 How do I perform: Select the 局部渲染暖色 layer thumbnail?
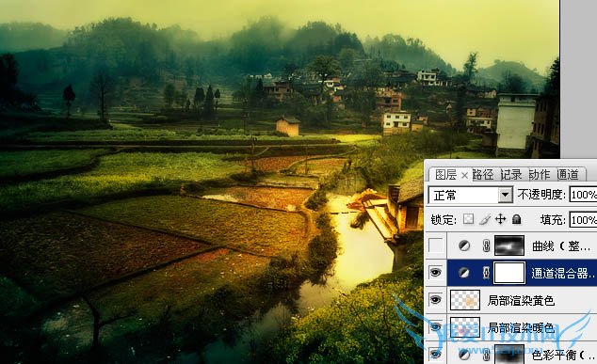(x=465, y=326)
